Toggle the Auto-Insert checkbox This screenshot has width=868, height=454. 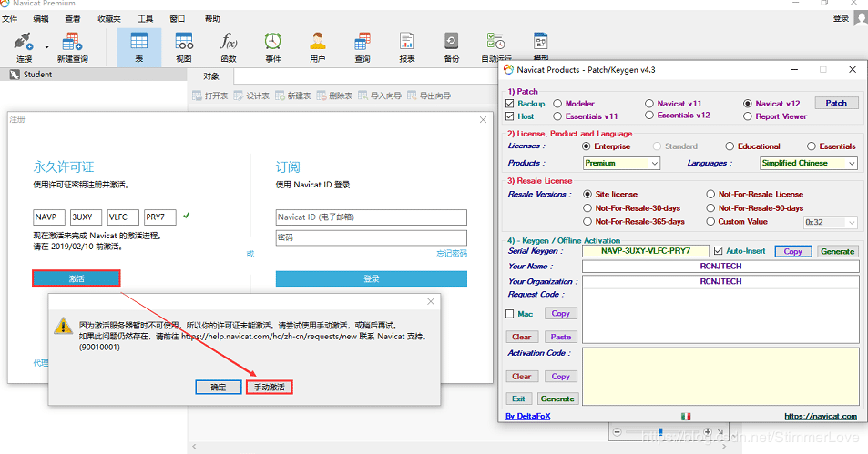tap(718, 251)
